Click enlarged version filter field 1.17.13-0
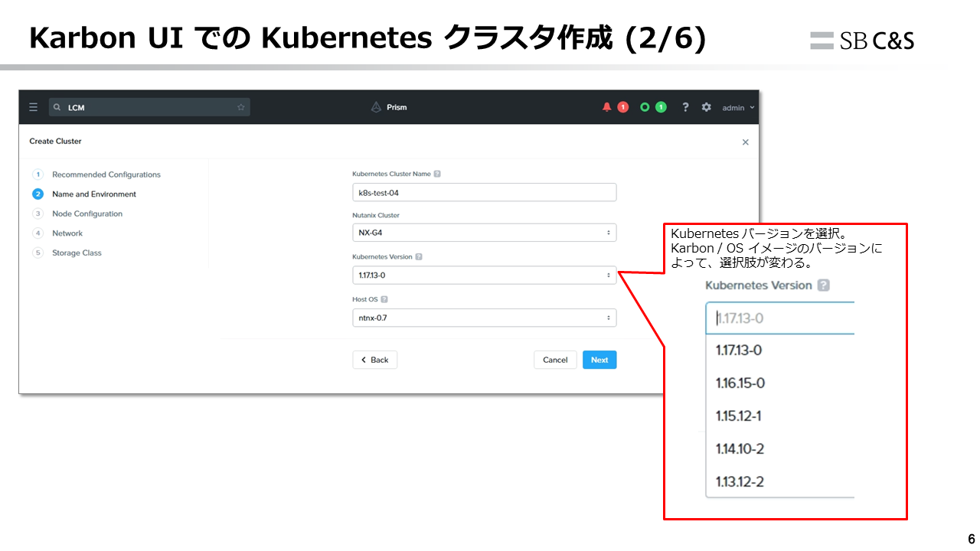The image size is (980, 551). (779, 318)
